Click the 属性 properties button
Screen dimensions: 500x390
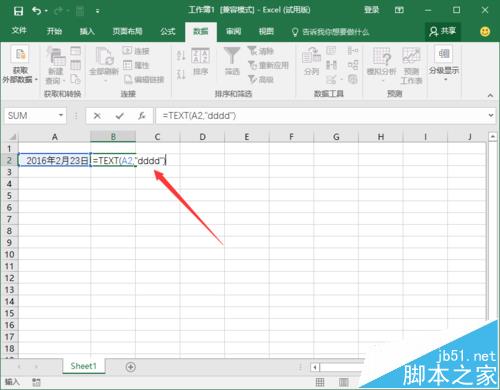[136, 65]
